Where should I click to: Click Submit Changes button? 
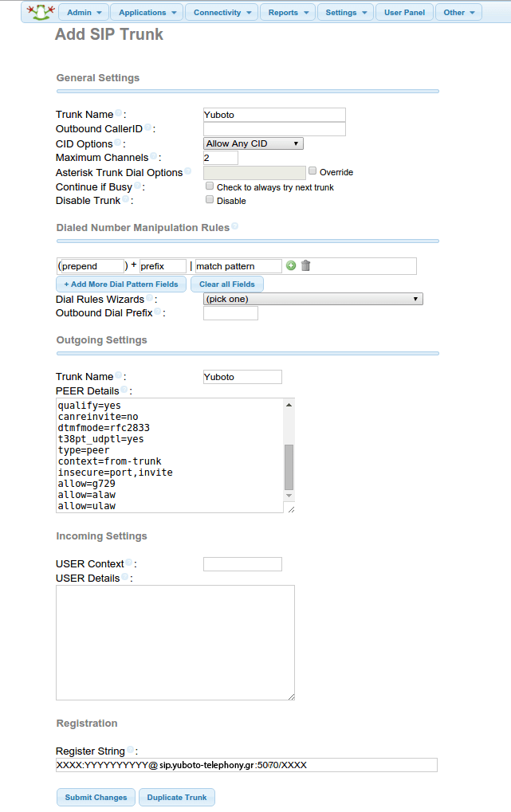click(x=96, y=798)
